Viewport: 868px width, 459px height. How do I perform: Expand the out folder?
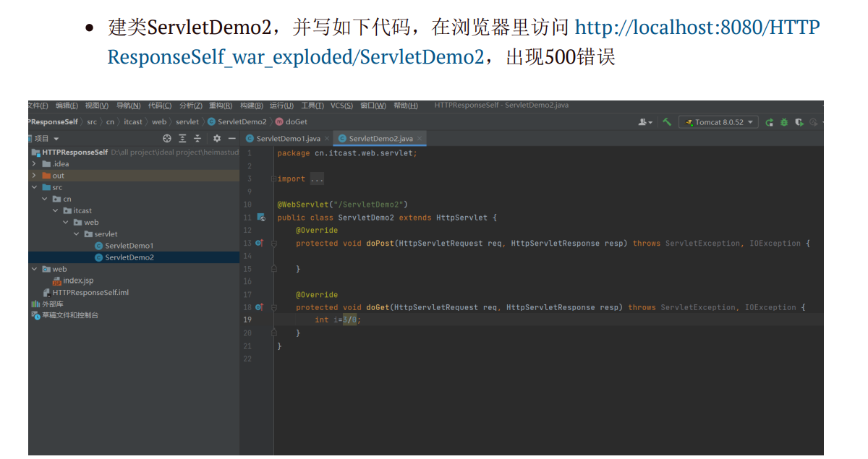coord(34,176)
